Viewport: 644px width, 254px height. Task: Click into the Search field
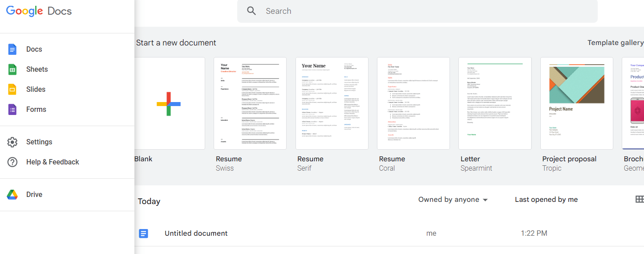point(417,11)
